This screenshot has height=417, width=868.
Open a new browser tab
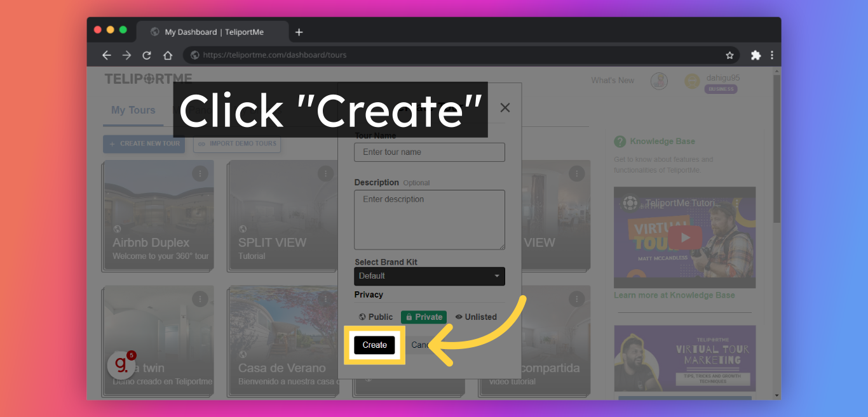pos(299,32)
